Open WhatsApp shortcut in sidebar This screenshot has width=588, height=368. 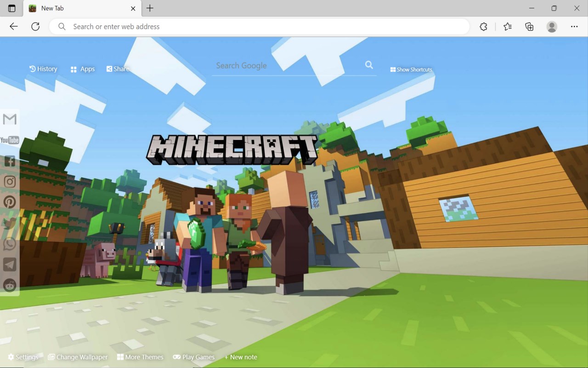10,244
